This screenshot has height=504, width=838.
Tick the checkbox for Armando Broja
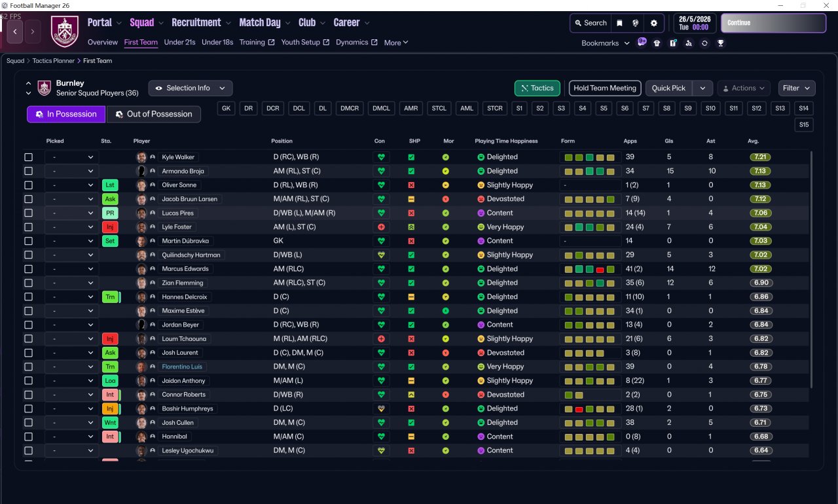28,171
